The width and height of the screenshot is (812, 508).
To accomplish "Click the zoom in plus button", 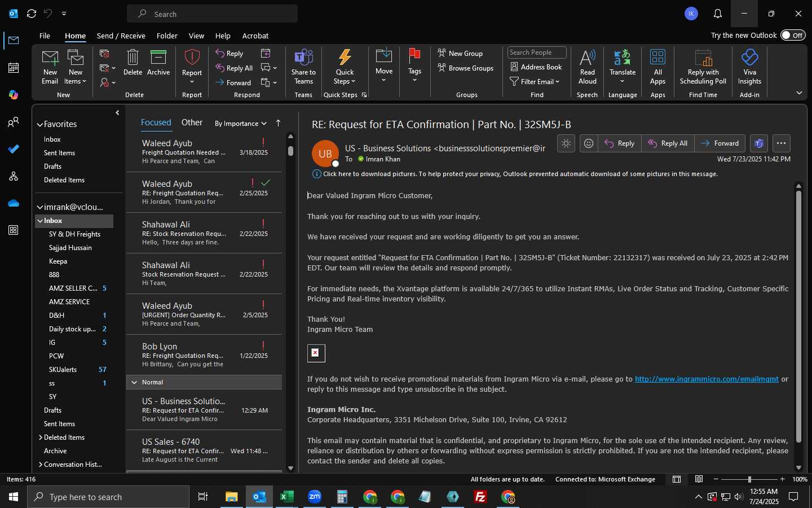I will 782,479.
